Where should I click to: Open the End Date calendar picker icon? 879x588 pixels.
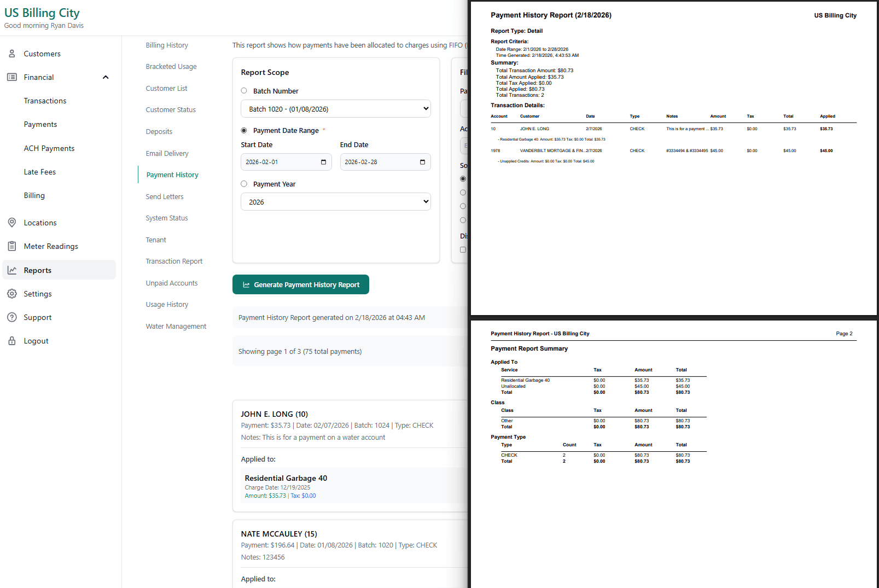422,162
